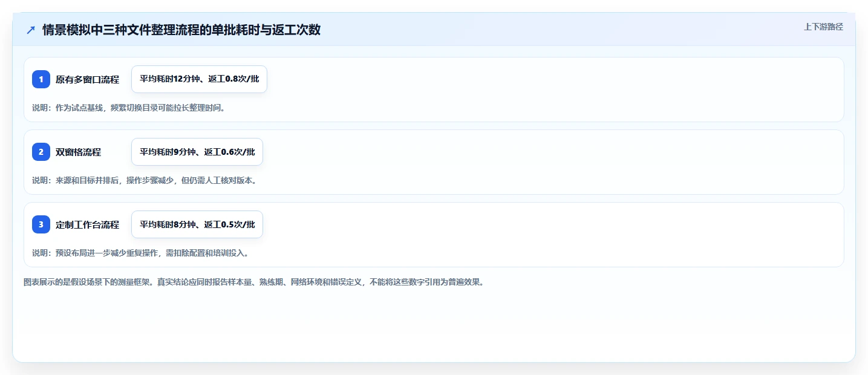Screen dimensions: 868x375
Task: Click the 原有多窗口流程 step name
Action: pyautogui.click(x=87, y=79)
